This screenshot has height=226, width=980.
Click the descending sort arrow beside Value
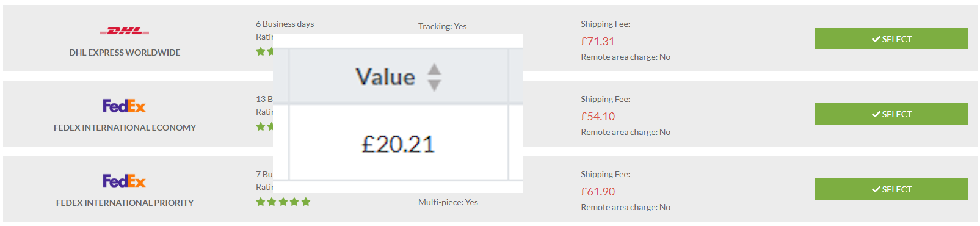click(434, 86)
